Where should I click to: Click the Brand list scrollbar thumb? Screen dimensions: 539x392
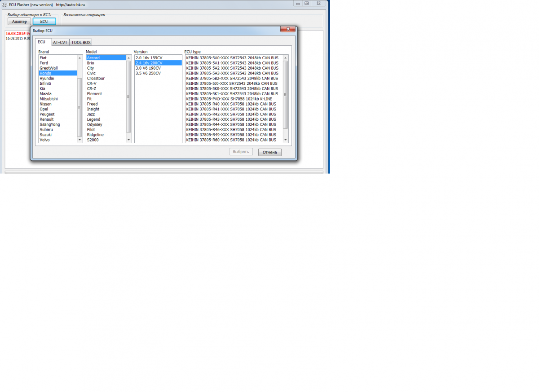[x=80, y=107]
